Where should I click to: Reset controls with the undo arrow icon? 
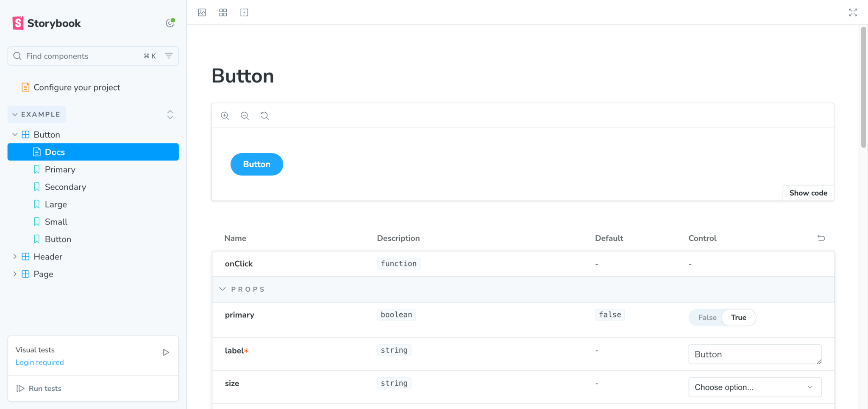(821, 238)
